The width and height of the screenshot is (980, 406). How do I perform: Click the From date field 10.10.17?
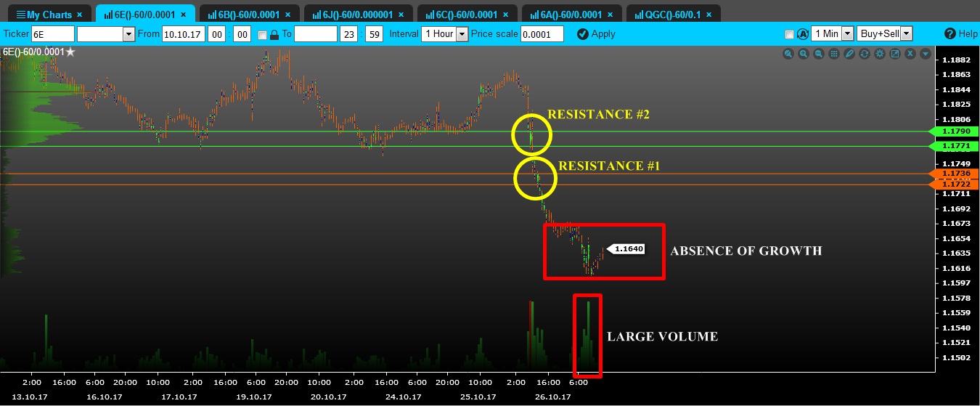tap(184, 34)
